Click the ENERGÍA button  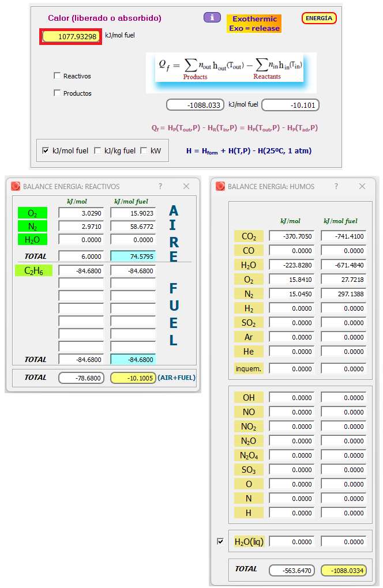[318, 18]
